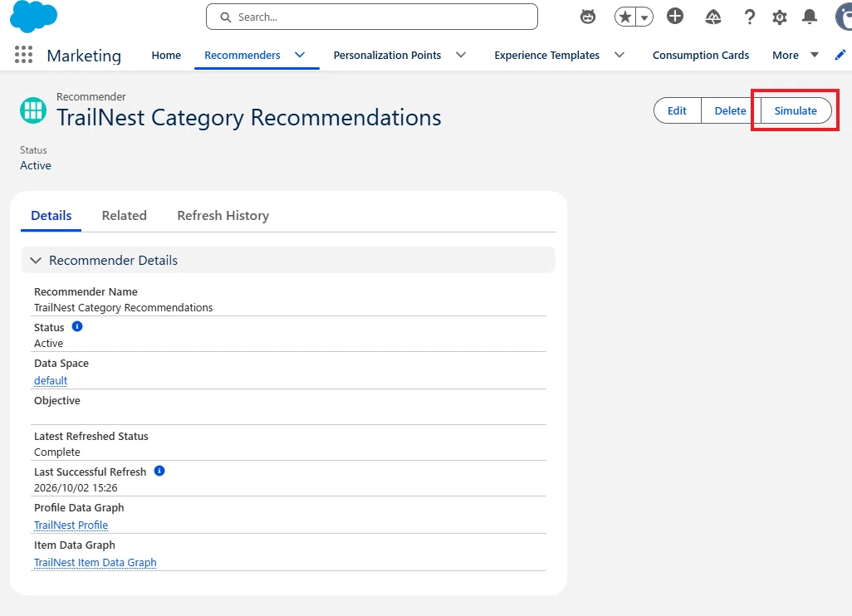Viewport: 852px width, 616px height.
Task: Open the global actions plus icon
Action: click(675, 17)
